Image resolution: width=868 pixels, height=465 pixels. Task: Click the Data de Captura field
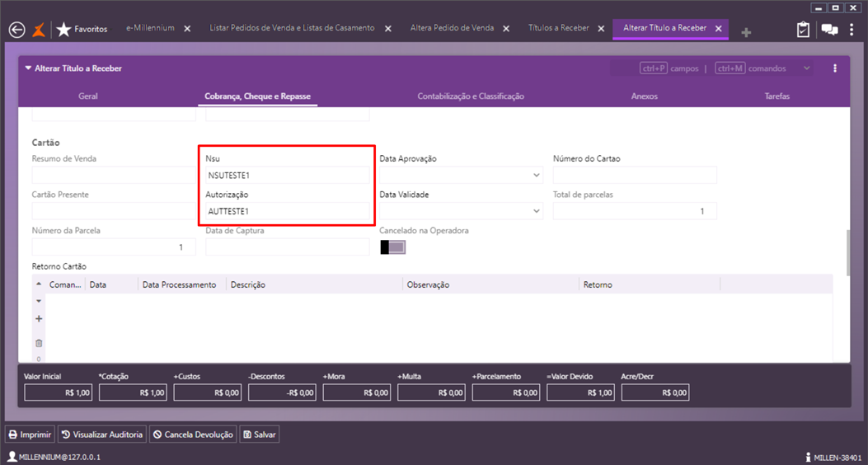tap(288, 247)
